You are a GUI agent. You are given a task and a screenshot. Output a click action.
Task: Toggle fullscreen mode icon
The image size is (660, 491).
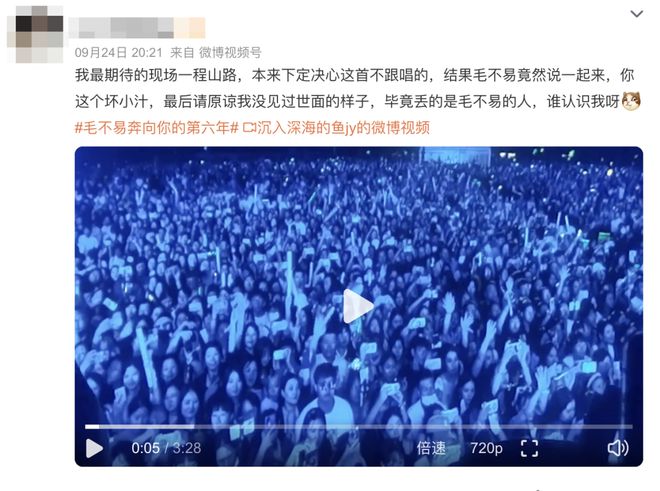[x=529, y=448]
